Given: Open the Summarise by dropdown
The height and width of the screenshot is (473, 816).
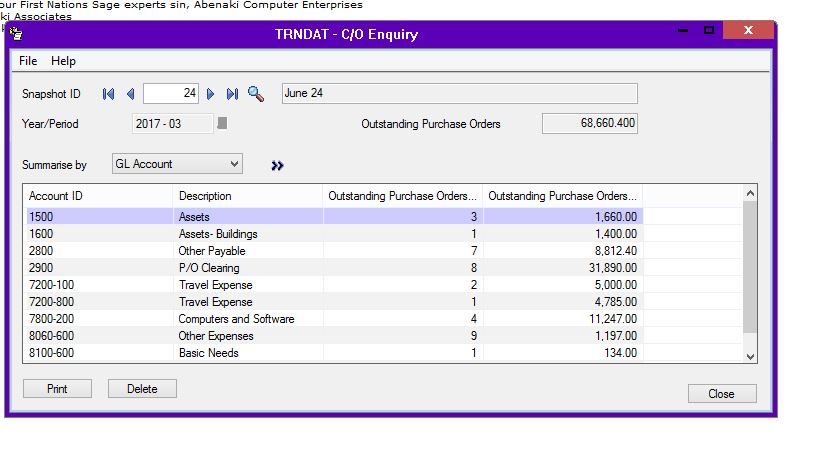Looking at the screenshot, I should click(234, 164).
